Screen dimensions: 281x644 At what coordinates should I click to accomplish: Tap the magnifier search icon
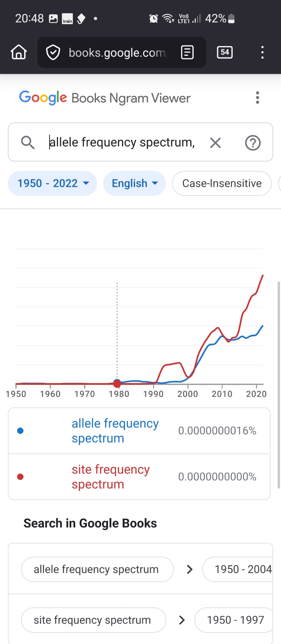pyautogui.click(x=28, y=142)
